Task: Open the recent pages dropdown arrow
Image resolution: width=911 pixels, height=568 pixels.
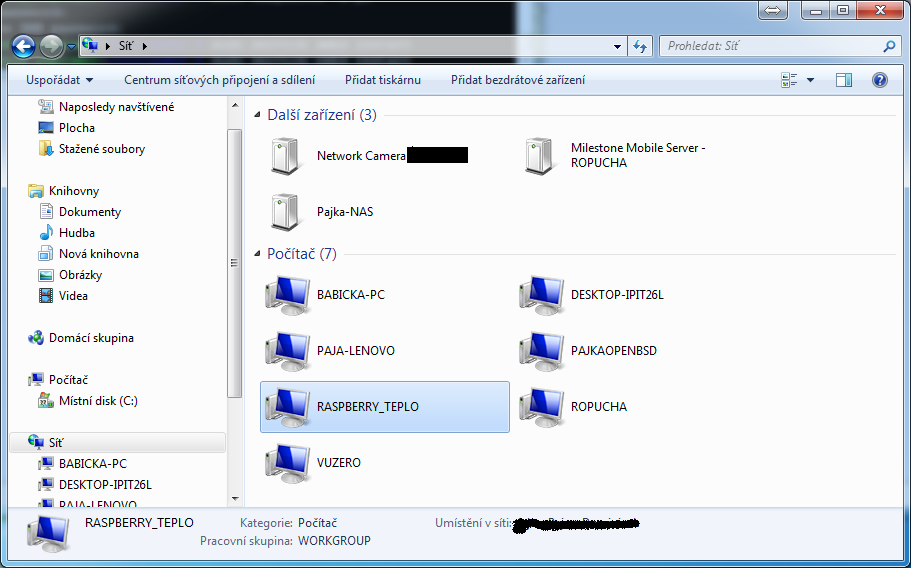Action: (x=71, y=46)
